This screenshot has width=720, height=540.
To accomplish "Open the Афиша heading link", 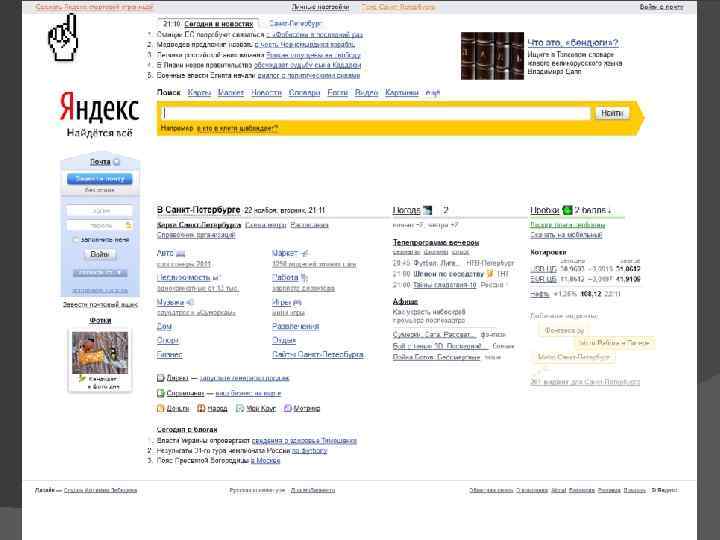I will [x=405, y=302].
